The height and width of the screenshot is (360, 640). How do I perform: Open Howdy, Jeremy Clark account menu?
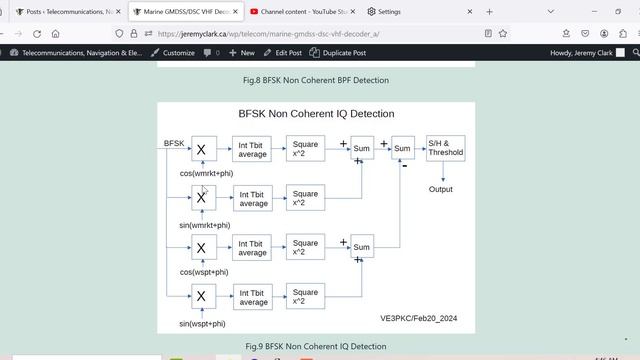click(587, 53)
